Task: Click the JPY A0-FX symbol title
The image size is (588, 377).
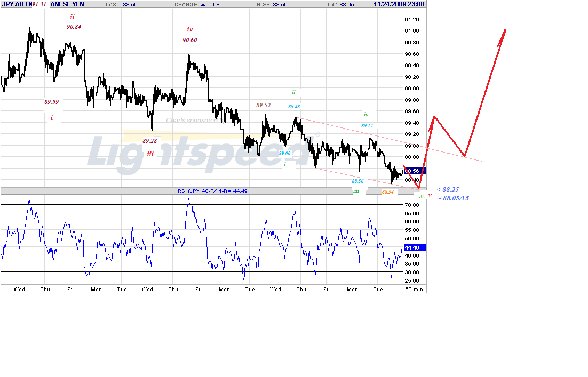Action: click(17, 4)
